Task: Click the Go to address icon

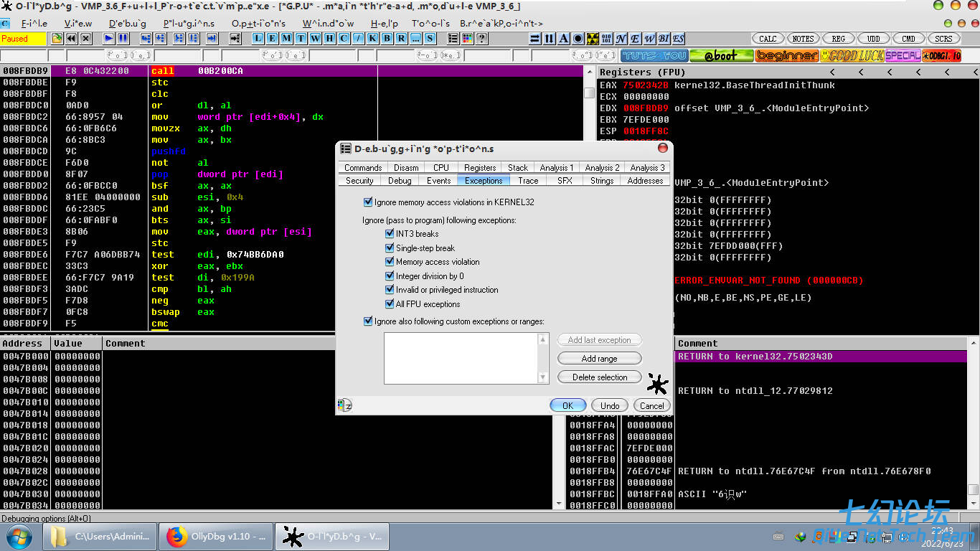Action: point(235,39)
